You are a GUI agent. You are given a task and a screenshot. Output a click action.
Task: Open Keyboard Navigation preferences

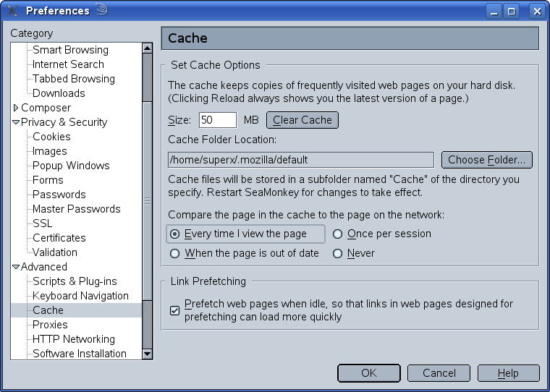(x=80, y=296)
